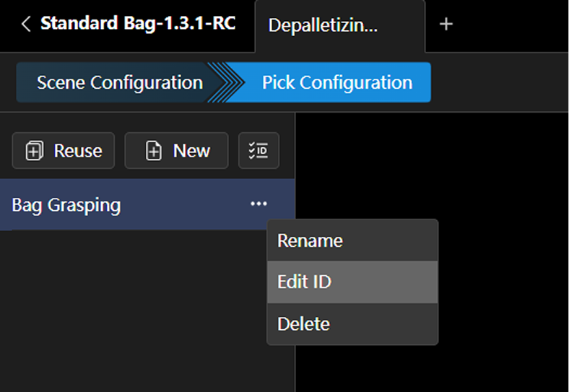Select the Bag Grasping list item
This screenshot has width=569, height=392.
tap(66, 205)
